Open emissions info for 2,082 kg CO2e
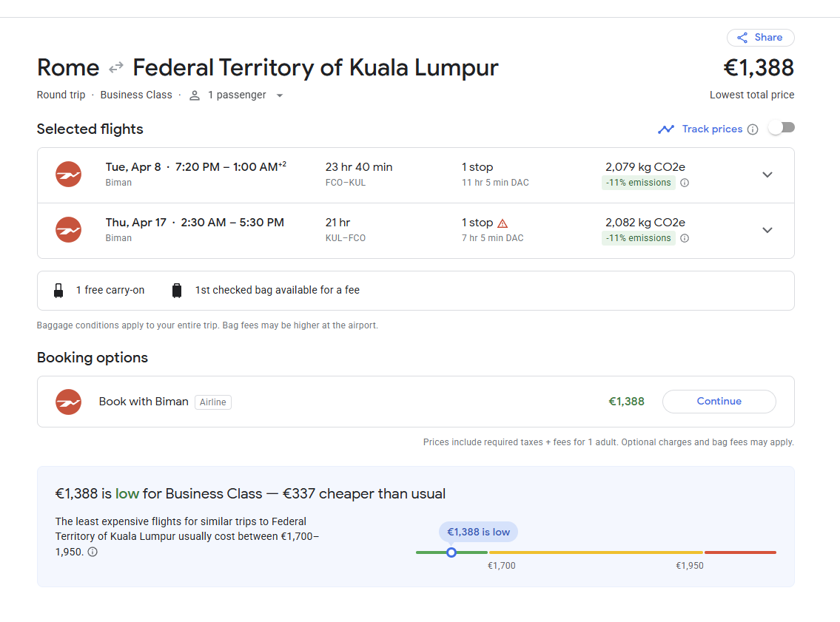Image resolution: width=840 pixels, height=622 pixels. pos(685,238)
